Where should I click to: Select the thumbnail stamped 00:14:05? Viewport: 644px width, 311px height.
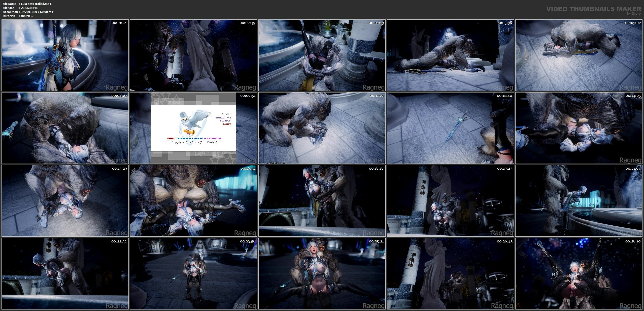click(579, 128)
